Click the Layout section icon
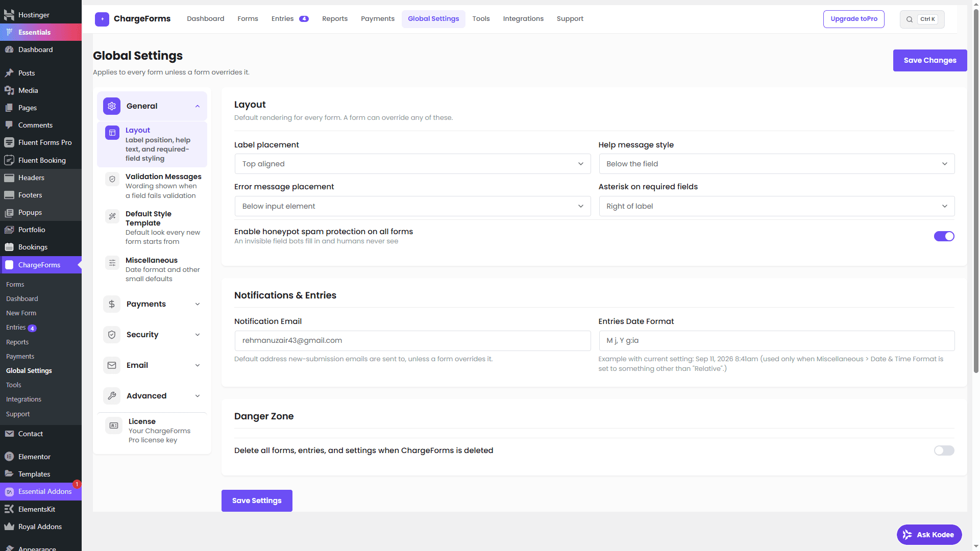The height and width of the screenshot is (551, 980). coord(112,133)
